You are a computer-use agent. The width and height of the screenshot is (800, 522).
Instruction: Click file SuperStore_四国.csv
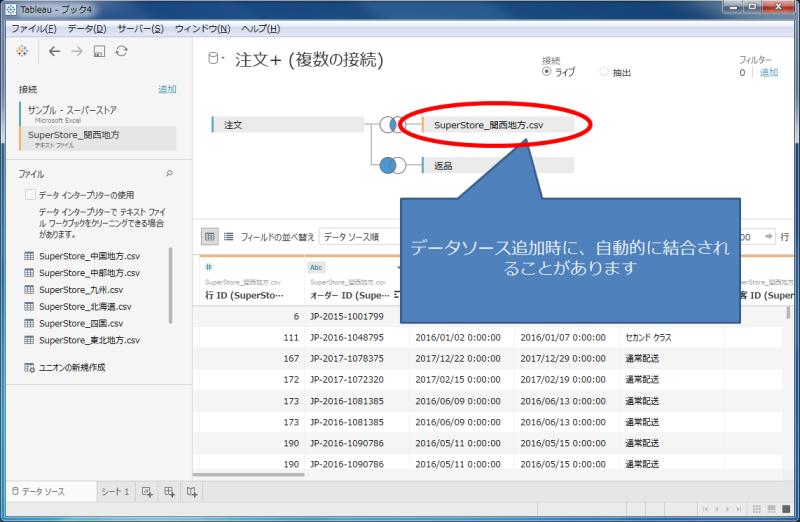[81, 324]
